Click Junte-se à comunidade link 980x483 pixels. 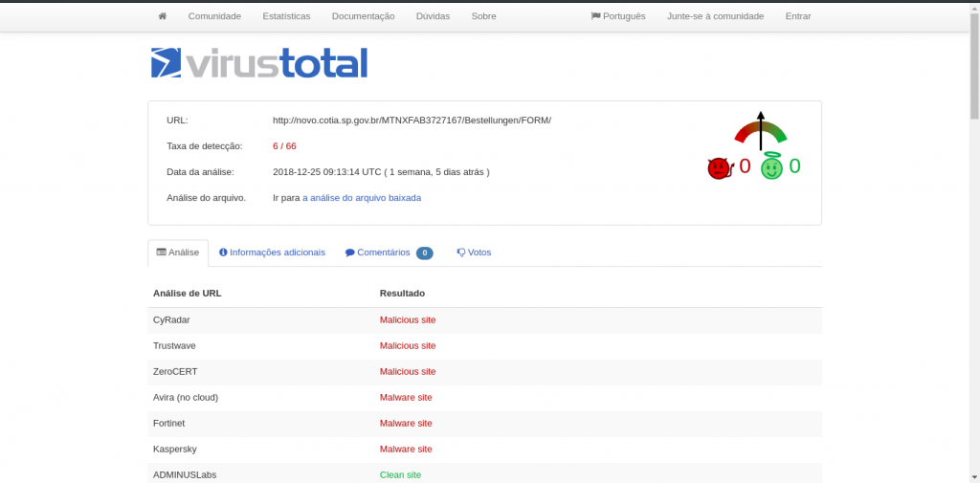[x=716, y=16]
